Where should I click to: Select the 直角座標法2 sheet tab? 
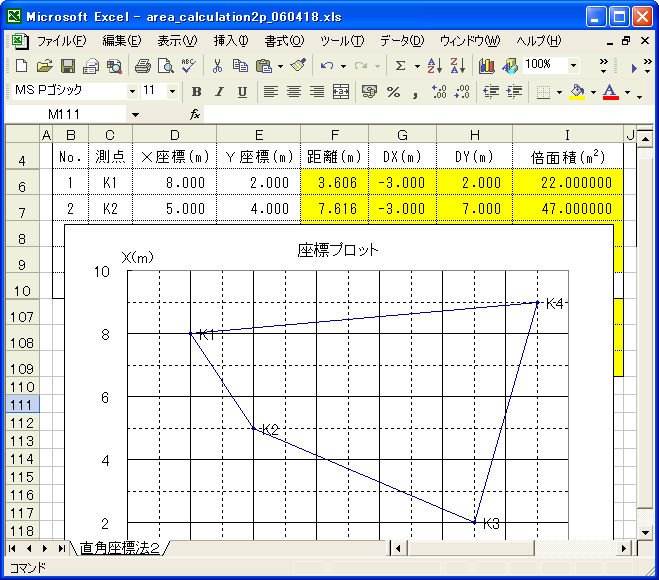click(120, 548)
